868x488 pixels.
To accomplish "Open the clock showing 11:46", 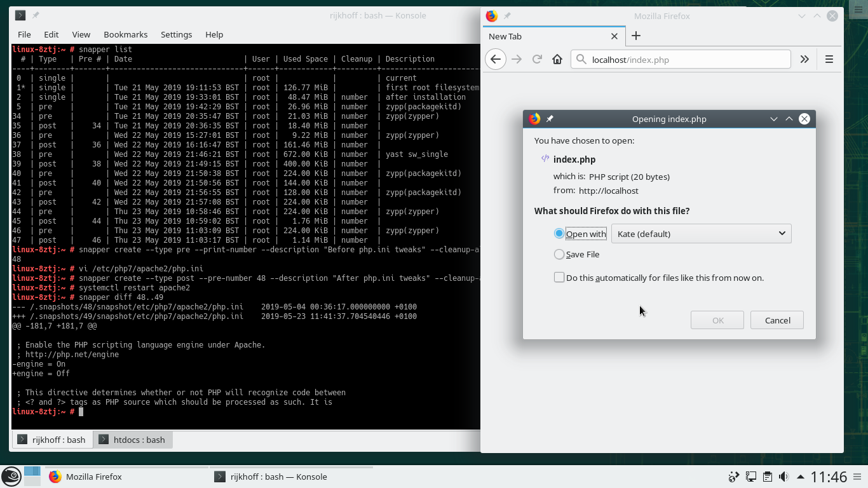I will tap(829, 477).
